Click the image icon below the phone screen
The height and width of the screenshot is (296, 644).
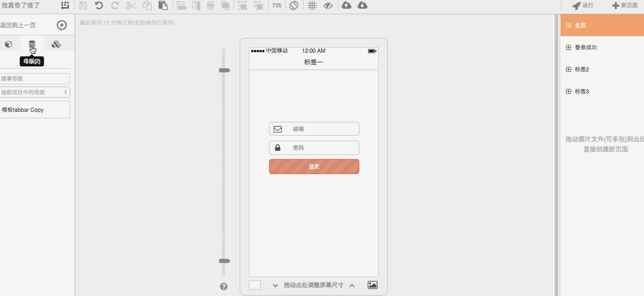pos(372,285)
